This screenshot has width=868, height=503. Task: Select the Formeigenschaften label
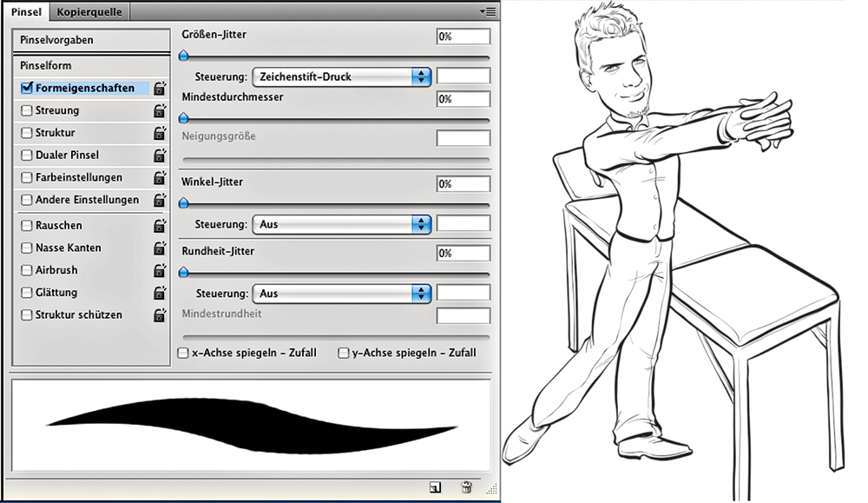point(85,88)
